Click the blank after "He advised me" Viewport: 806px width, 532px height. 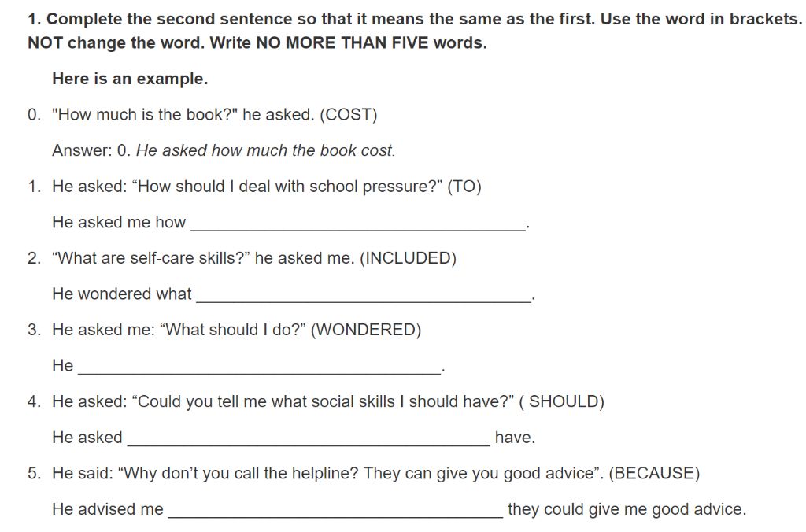335,512
